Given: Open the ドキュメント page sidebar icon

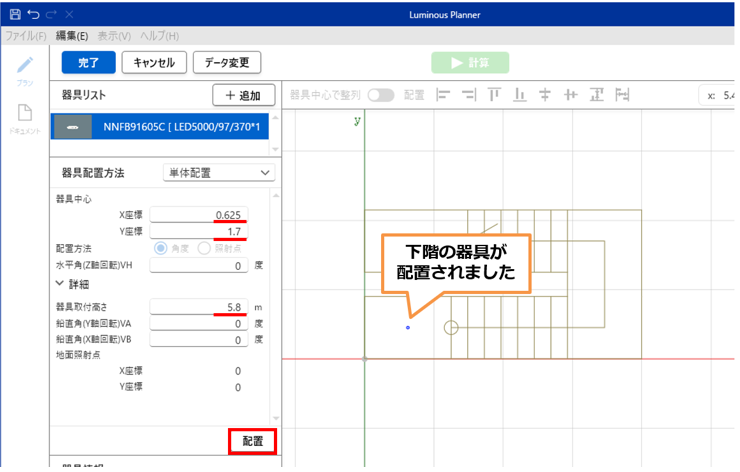Looking at the screenshot, I should tap(25, 118).
